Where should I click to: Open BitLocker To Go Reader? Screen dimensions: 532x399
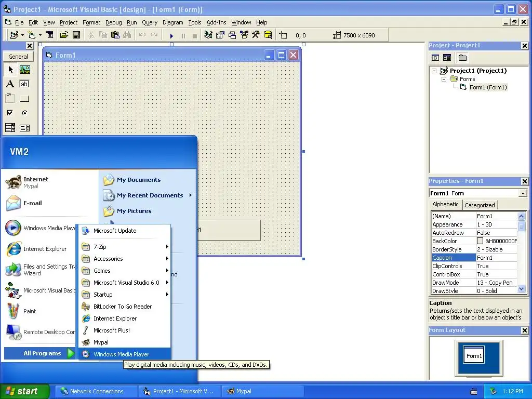point(125,307)
